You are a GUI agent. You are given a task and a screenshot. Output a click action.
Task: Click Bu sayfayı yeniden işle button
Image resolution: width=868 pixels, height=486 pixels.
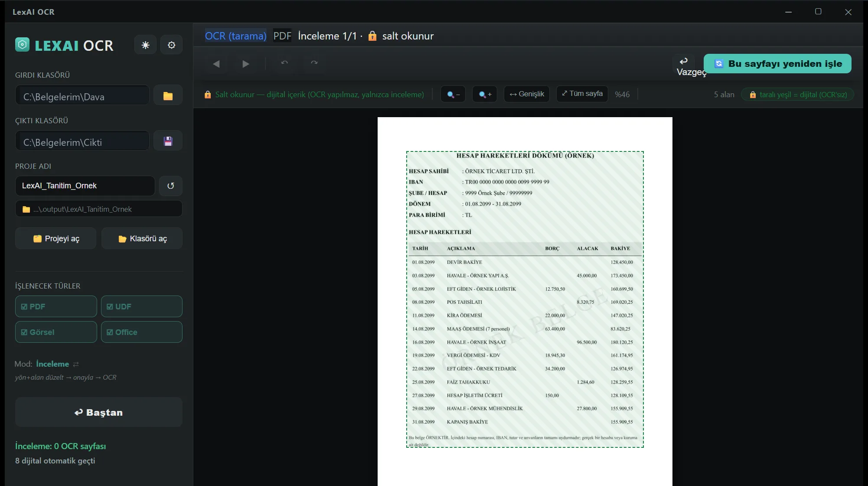coord(777,64)
